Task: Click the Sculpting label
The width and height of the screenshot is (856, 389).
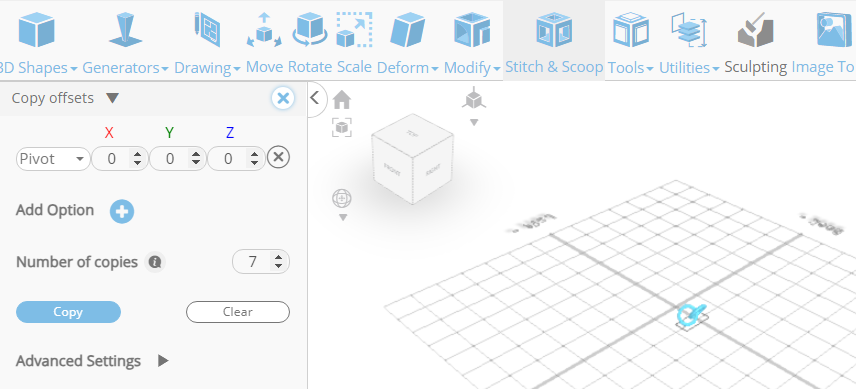Action: (756, 67)
